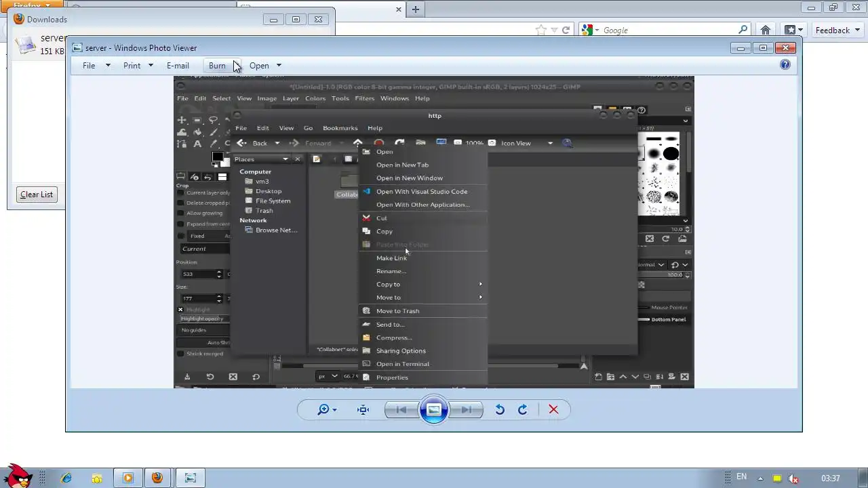Image resolution: width=868 pixels, height=488 pixels.
Task: Click the actual size fit toggle icon
Action: (363, 409)
